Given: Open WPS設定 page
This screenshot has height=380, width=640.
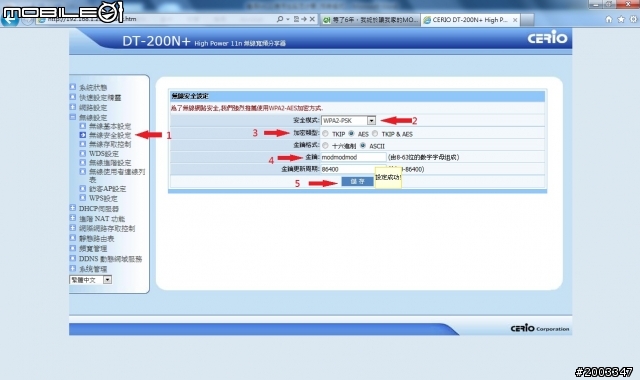Looking at the screenshot, I should click(103, 198).
